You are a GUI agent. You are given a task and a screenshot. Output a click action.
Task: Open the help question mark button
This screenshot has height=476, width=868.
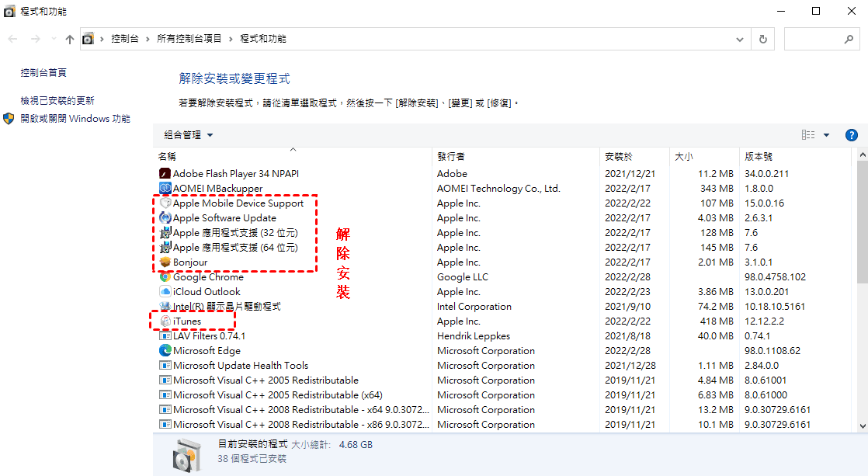[852, 135]
